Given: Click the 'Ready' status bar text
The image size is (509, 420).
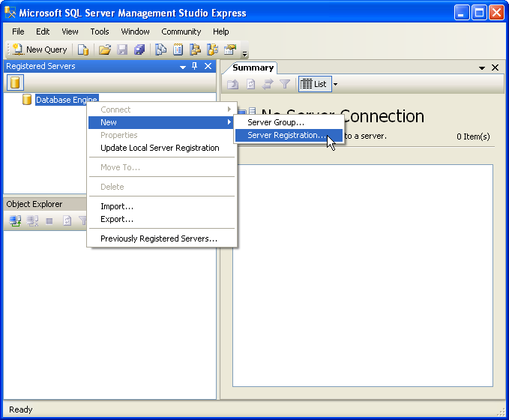Looking at the screenshot, I should (21, 409).
